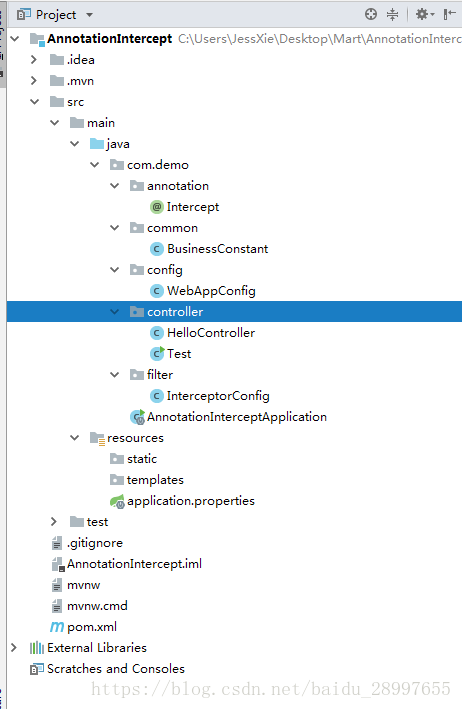Open the Project view dropdown
Viewport: 462px width, 709px height.
coord(90,15)
